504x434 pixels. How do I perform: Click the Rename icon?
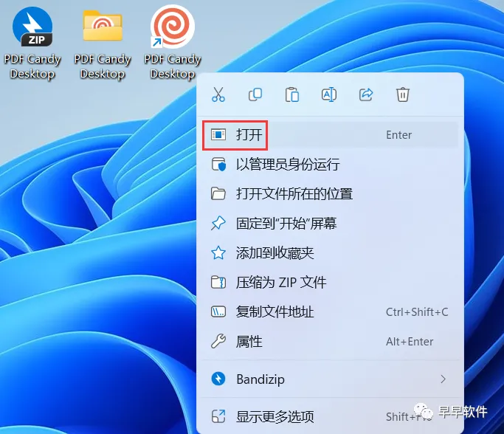[329, 94]
